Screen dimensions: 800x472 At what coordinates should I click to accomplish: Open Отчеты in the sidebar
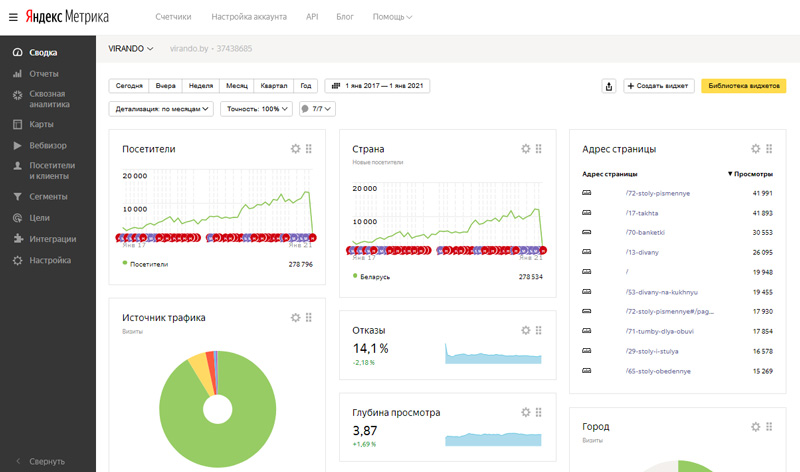44,74
